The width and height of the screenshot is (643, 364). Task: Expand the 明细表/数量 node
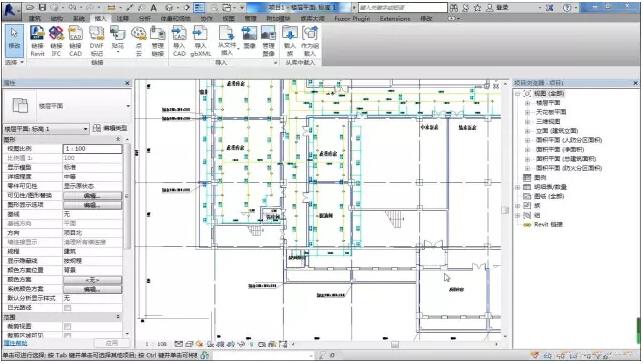coord(518,187)
